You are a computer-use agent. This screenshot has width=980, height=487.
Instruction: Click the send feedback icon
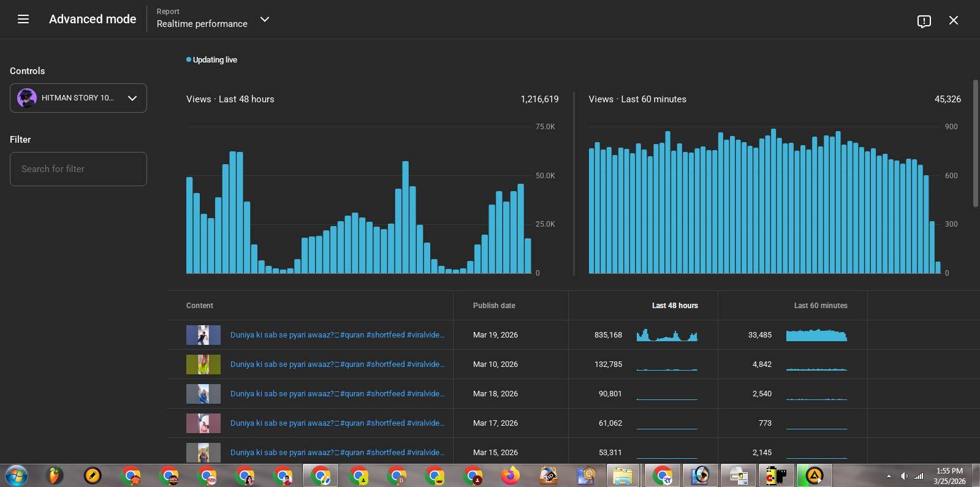pos(924,21)
